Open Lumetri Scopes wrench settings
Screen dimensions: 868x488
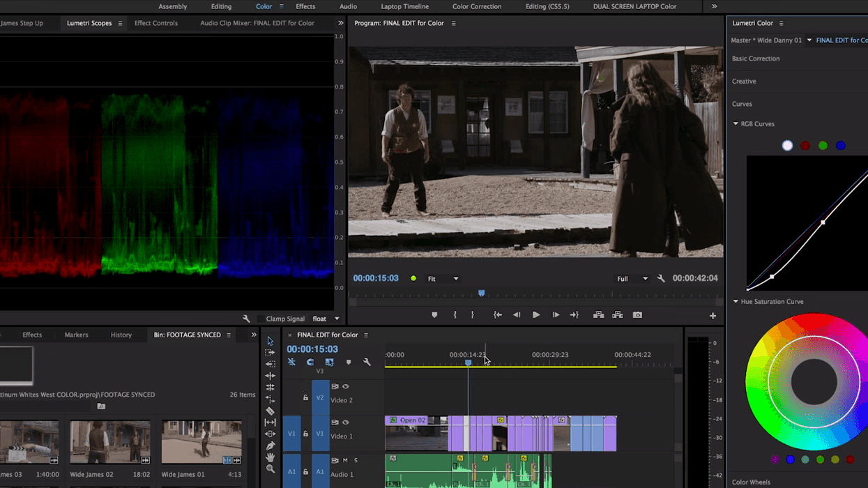(x=246, y=319)
